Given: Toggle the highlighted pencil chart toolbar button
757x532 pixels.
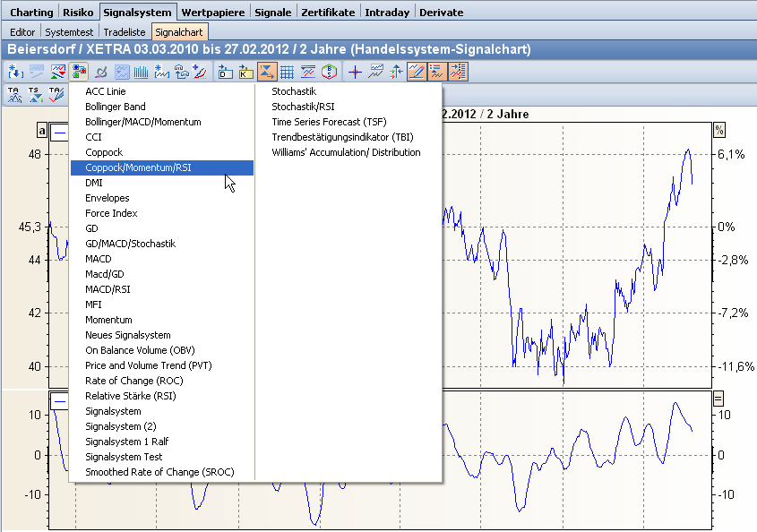Looking at the screenshot, I should (417, 72).
